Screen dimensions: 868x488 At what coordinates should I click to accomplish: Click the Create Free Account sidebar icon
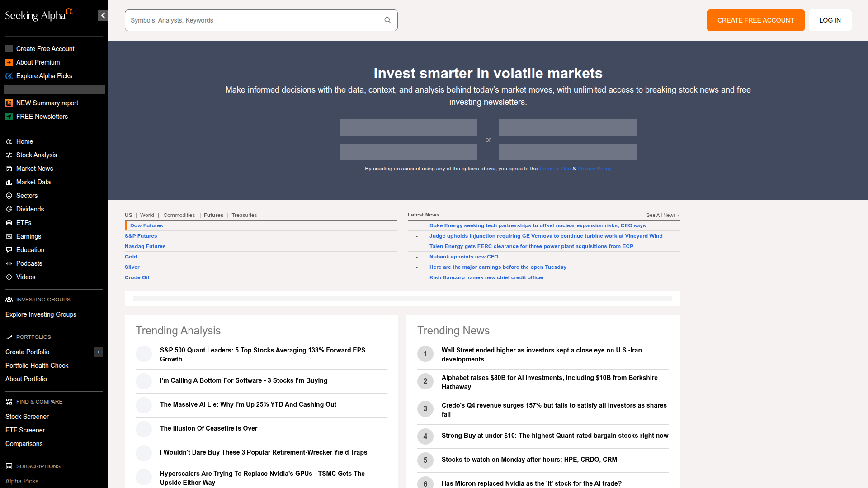[9, 49]
